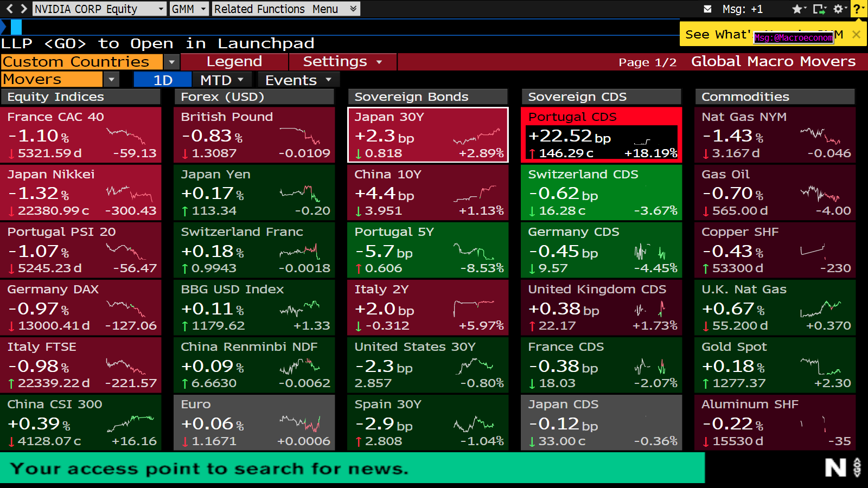Select the Sovereign CDS column header

(601, 97)
